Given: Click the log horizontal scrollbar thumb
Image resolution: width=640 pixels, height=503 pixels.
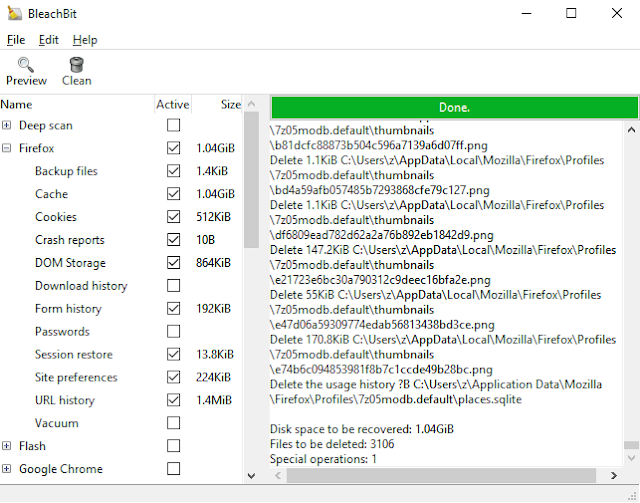Looking at the screenshot, I should [441, 475].
